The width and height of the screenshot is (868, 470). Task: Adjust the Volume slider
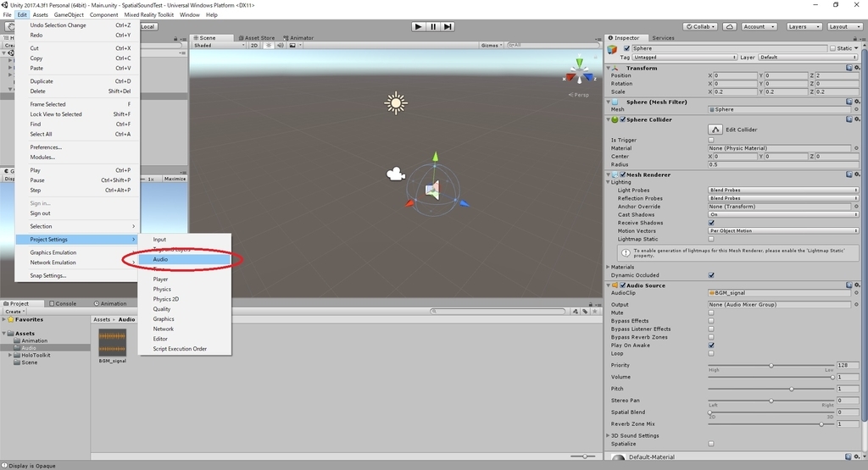(771, 377)
